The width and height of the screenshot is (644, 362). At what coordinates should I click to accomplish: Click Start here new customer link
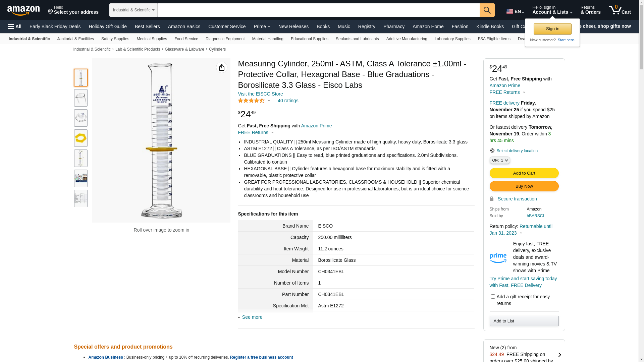(566, 40)
